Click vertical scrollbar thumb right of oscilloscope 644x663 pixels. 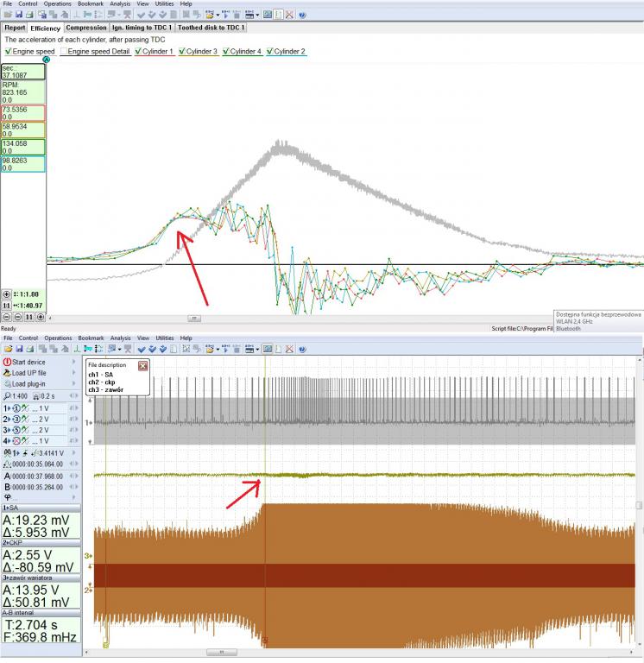point(640,506)
